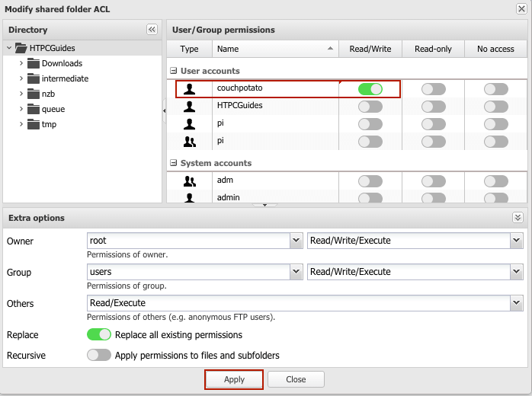Collapse the User accounts group section
532x396 pixels.
[x=174, y=71]
